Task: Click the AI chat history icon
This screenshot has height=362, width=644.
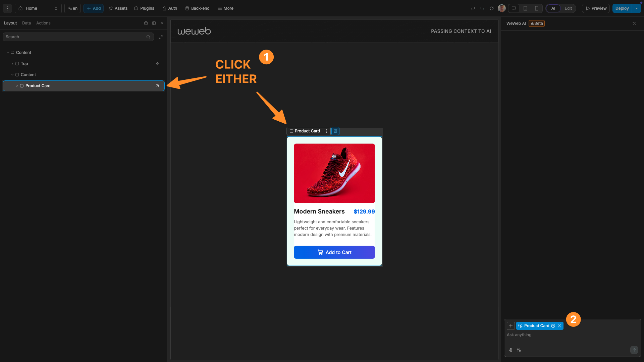Action: [635, 23]
